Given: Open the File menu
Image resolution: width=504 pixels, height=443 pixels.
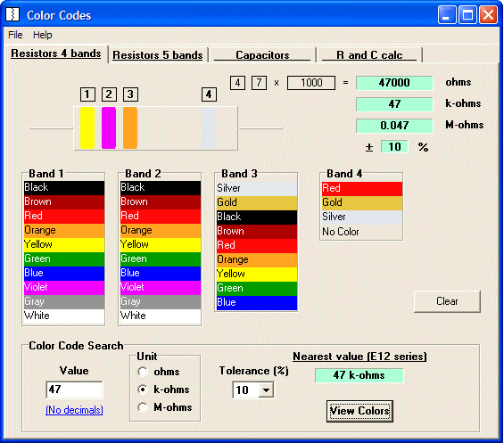Looking at the screenshot, I should [x=15, y=35].
